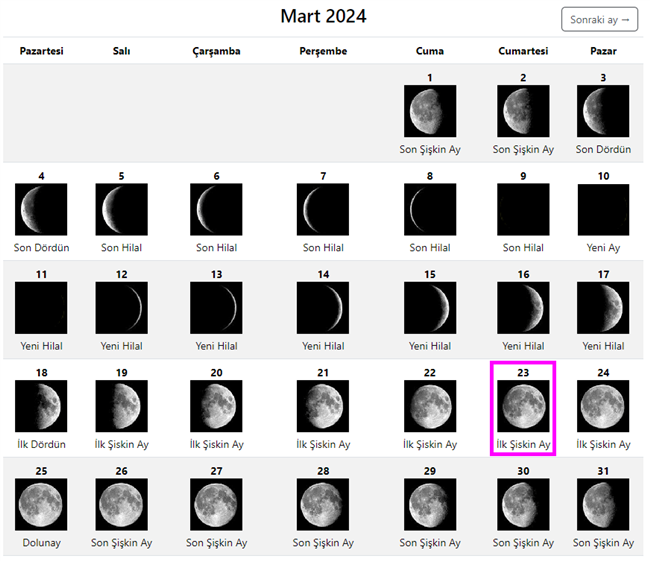Click the date number 10

point(603,176)
